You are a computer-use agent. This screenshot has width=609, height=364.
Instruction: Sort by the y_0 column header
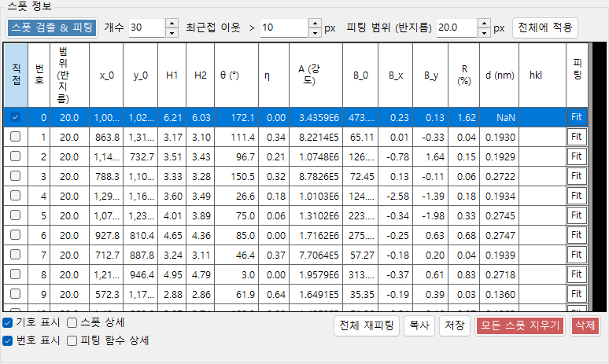[x=141, y=75]
